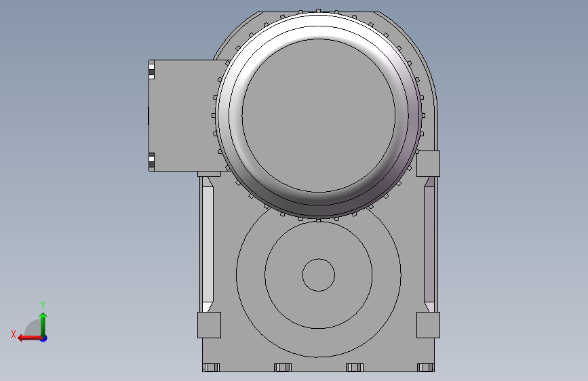Select the small center shaft circle on gearbox
Image resolution: width=588 pixels, height=381 pixels.
(x=318, y=275)
